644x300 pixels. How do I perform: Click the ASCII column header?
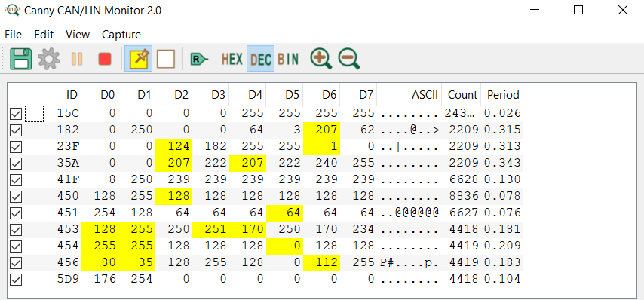point(409,95)
